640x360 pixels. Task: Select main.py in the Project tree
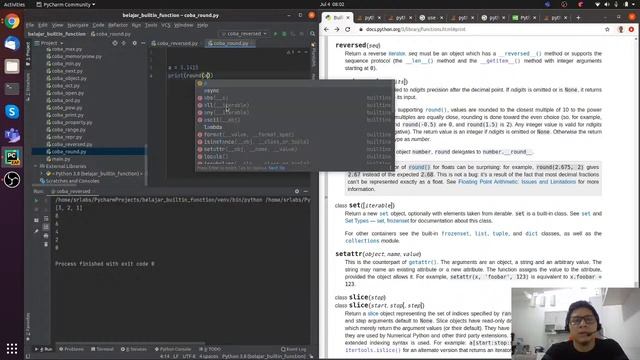61,159
